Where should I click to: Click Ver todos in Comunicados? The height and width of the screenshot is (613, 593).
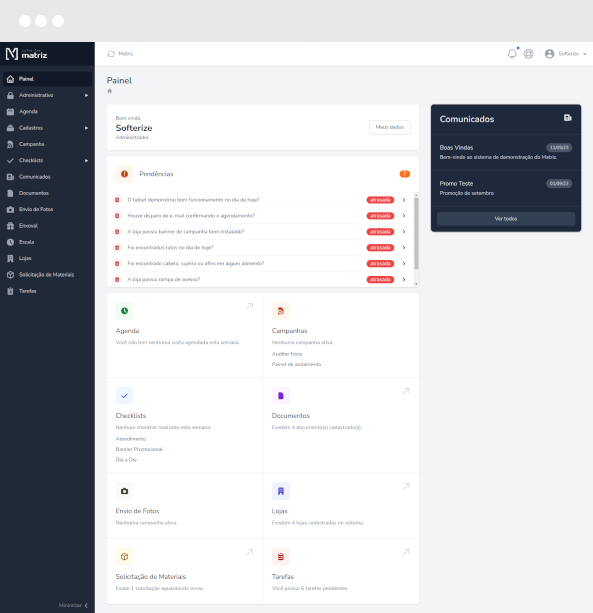click(506, 219)
